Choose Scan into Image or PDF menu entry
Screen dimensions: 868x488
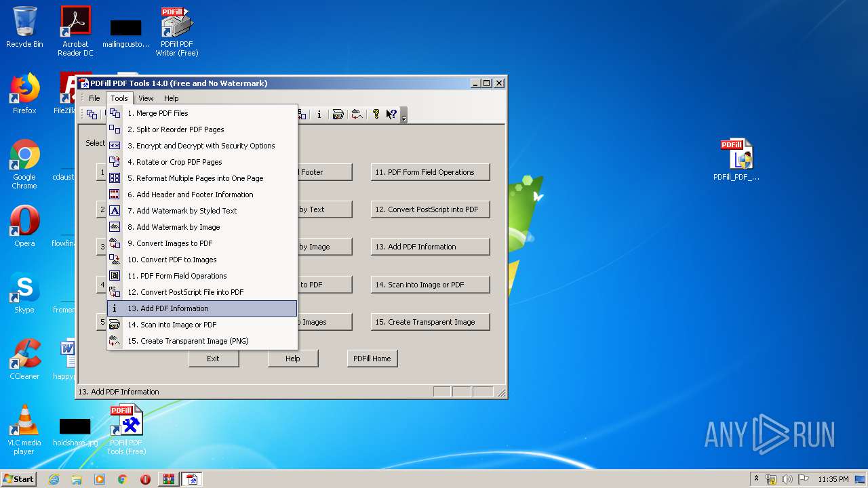point(202,325)
